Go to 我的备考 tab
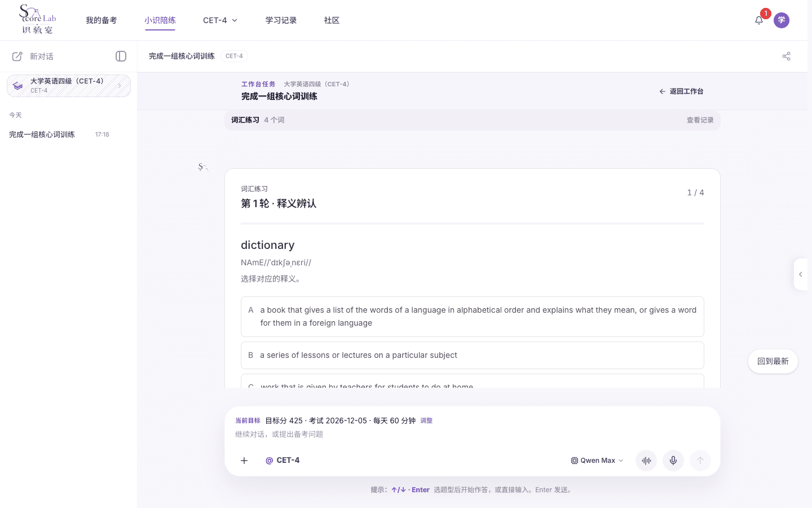Viewport: 812px width, 508px height. tap(101, 20)
